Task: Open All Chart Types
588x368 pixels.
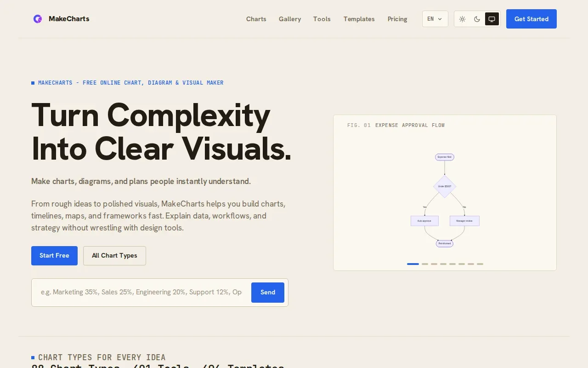Action: point(114,256)
